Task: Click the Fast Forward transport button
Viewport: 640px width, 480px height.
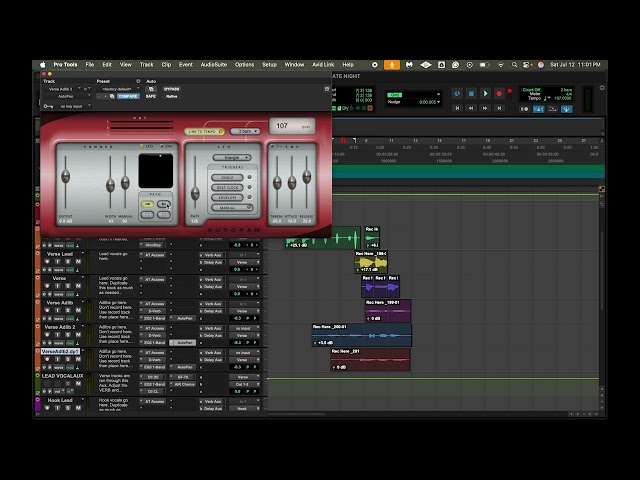Action: coord(485,108)
